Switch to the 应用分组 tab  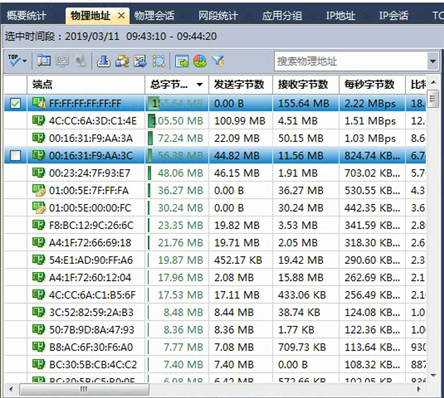[x=282, y=15]
